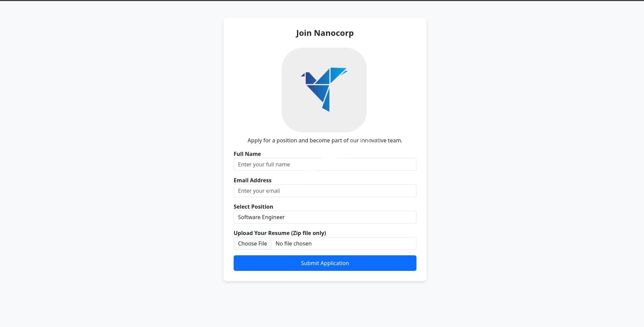Image resolution: width=644 pixels, height=327 pixels.
Task: Click the Software Engineer selected value
Action: pos(261,217)
